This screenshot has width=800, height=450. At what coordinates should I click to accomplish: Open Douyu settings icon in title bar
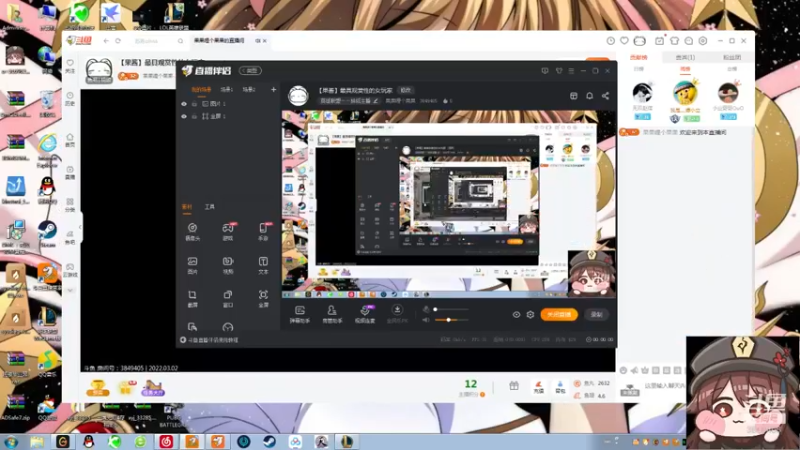pos(703,41)
